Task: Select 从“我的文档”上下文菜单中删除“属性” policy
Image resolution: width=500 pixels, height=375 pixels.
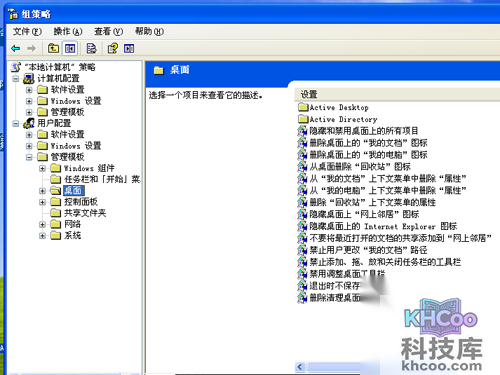Action: 388,179
